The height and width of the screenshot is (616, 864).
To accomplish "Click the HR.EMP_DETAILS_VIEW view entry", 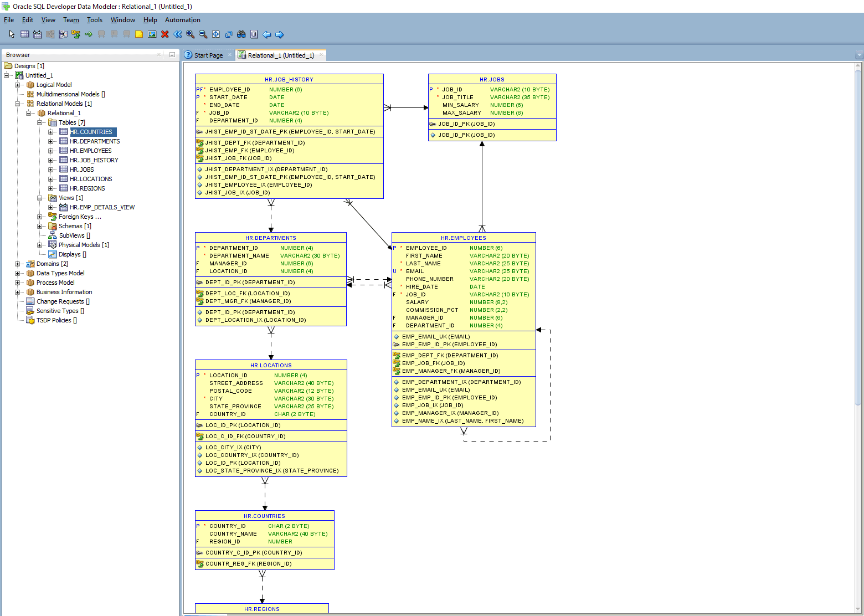I will 102,207.
